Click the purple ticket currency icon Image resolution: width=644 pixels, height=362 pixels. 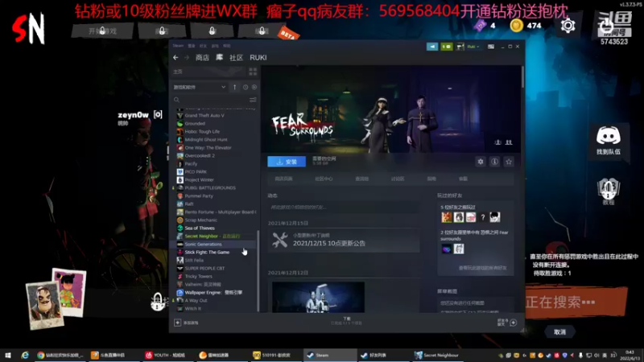coord(480,26)
